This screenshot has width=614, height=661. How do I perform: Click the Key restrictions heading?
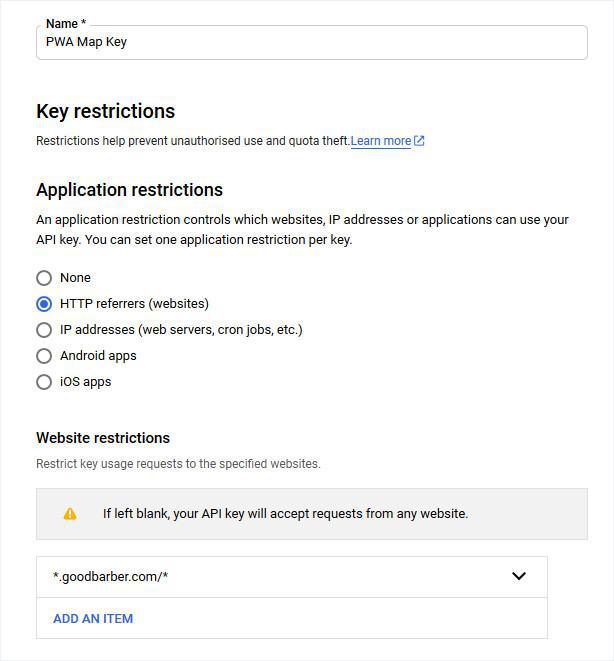[x=105, y=111]
